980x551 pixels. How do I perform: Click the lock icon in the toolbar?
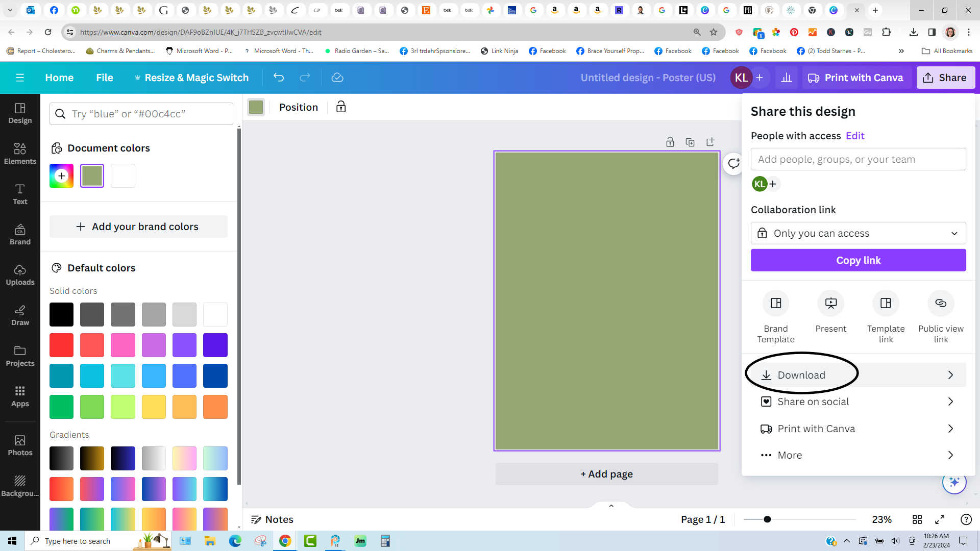point(341,107)
